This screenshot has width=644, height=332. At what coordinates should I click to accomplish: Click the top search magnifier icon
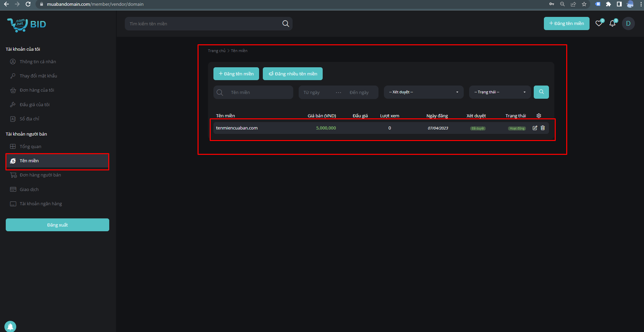pyautogui.click(x=285, y=24)
